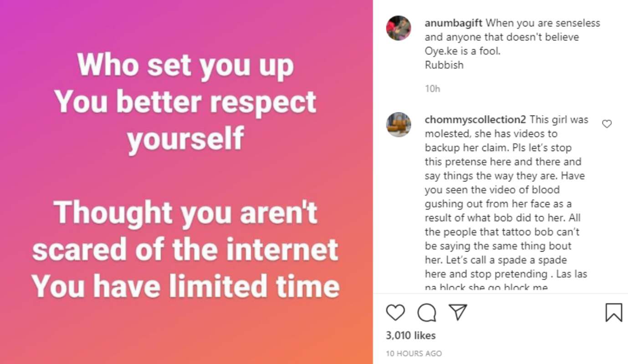628x364 pixels.
Task: Open comments via the speech bubble icon
Action: [427, 313]
